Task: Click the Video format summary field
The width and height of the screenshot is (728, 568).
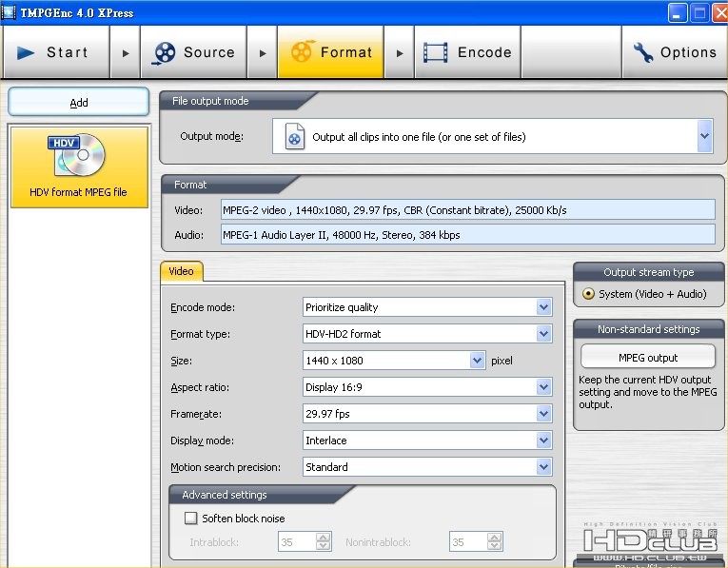Action: pyautogui.click(x=467, y=209)
